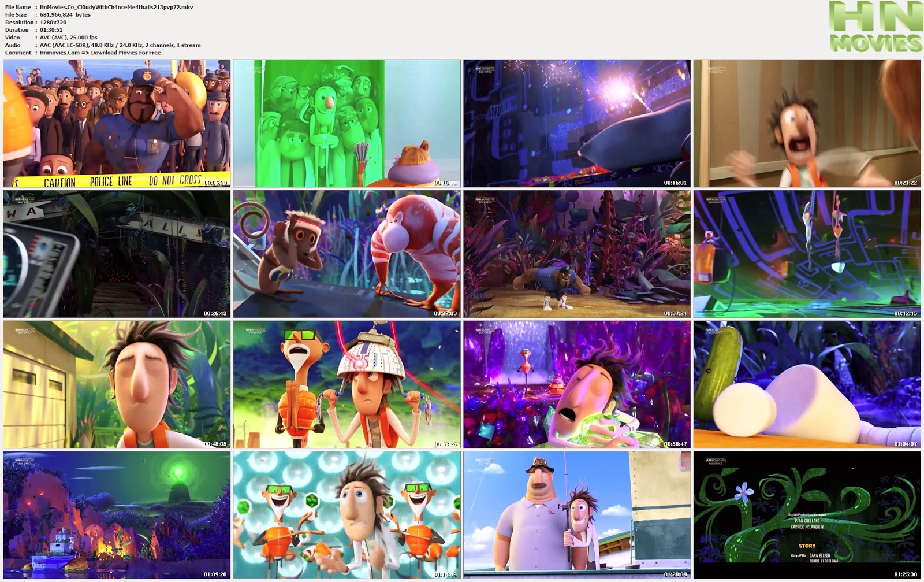The height and width of the screenshot is (582, 924).
Task: Select the pickle and marshmallow thumbnail at 01:04:07
Action: pyautogui.click(x=807, y=385)
